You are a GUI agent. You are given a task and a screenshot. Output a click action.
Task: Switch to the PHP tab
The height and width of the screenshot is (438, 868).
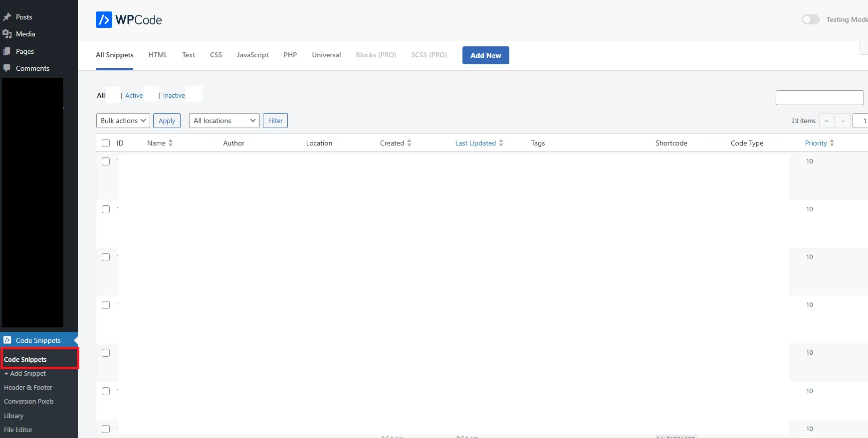tap(290, 55)
